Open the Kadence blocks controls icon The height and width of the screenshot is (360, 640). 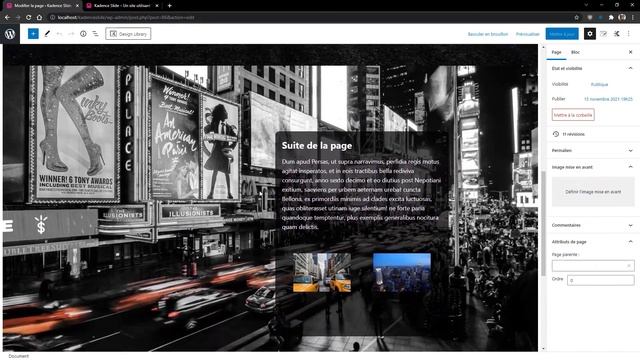(617, 34)
